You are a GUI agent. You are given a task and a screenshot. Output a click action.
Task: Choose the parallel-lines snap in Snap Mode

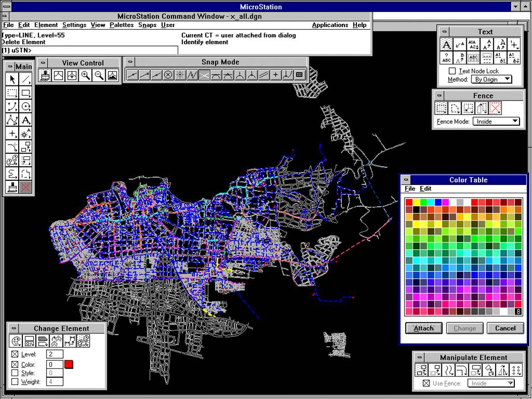click(263, 75)
